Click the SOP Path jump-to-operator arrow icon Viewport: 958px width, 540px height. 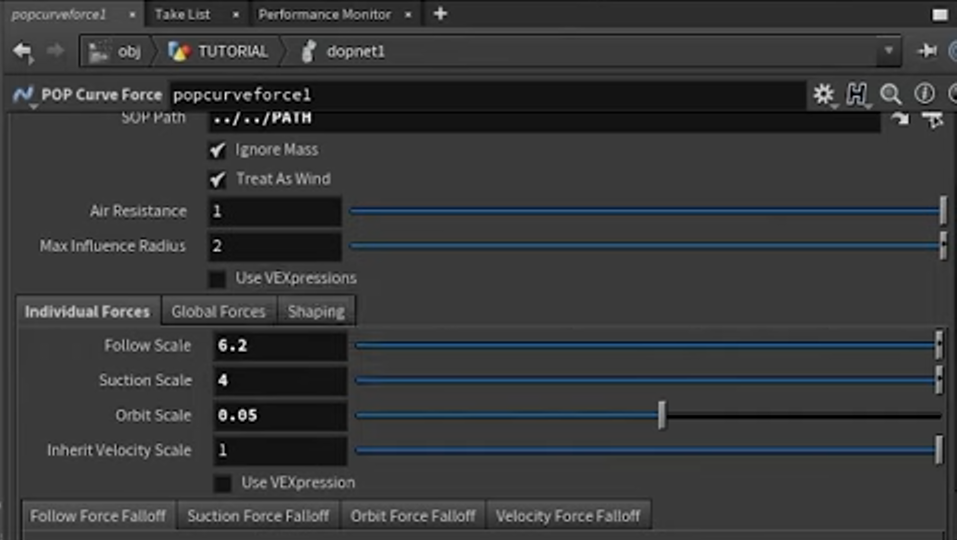pos(900,119)
